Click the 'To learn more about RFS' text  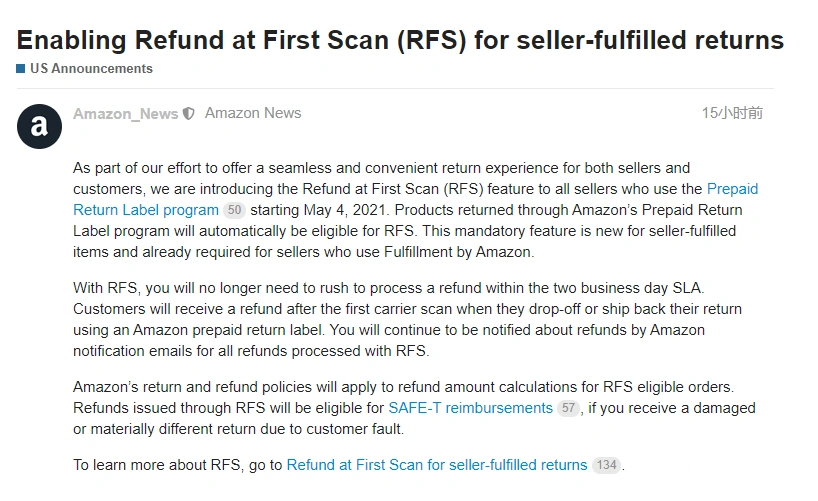pos(177,464)
